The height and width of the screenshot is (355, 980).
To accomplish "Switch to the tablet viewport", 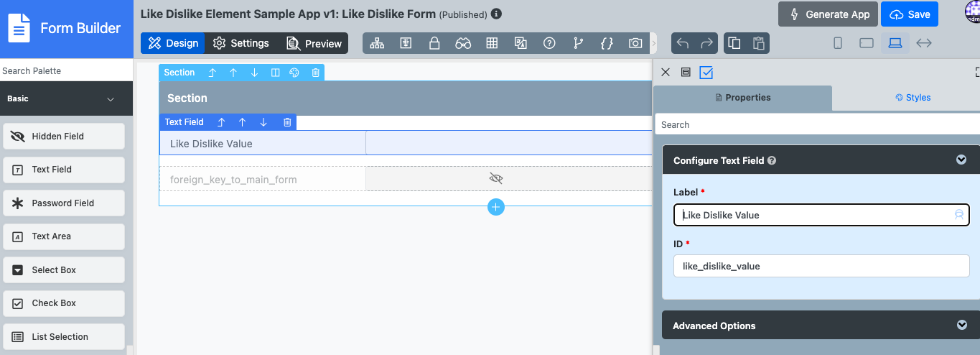I will click(x=867, y=43).
